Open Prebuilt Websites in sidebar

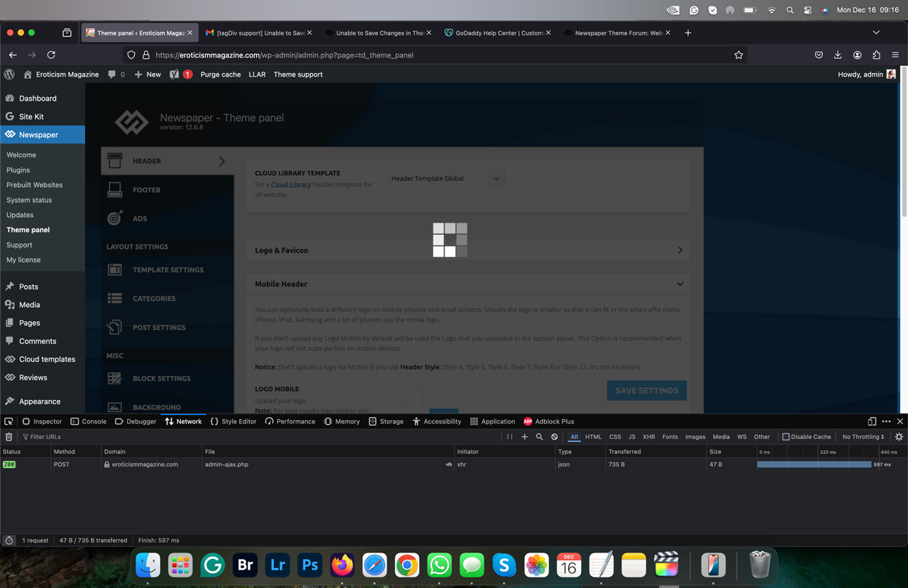pyautogui.click(x=35, y=185)
